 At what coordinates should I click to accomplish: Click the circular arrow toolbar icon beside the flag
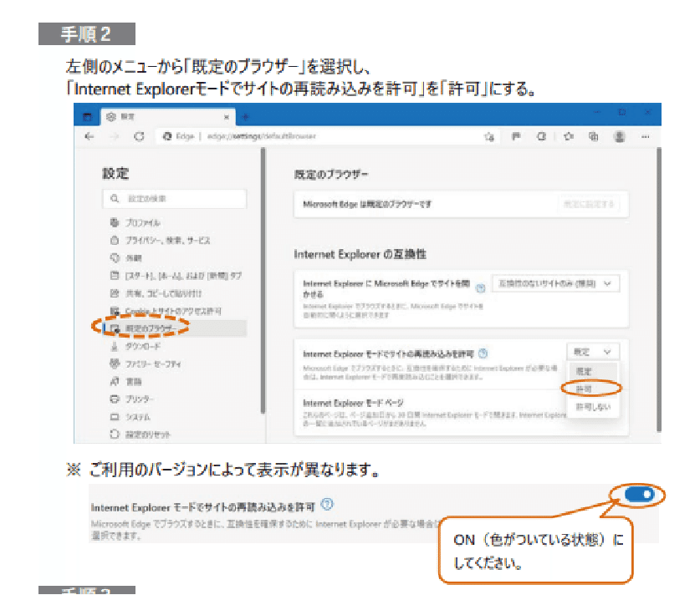(x=542, y=136)
